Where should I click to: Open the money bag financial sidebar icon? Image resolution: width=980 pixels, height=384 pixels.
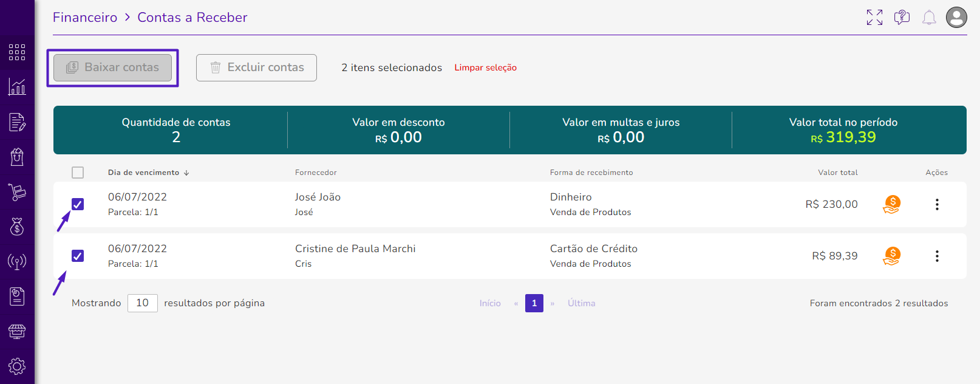click(x=17, y=227)
